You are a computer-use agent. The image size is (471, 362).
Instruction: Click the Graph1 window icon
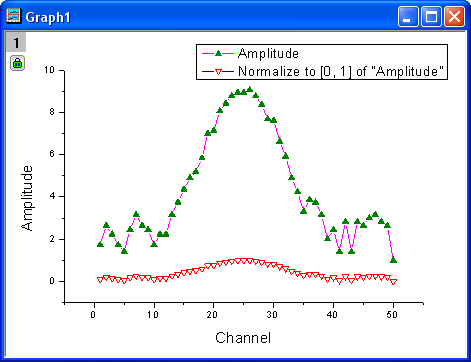(14, 16)
